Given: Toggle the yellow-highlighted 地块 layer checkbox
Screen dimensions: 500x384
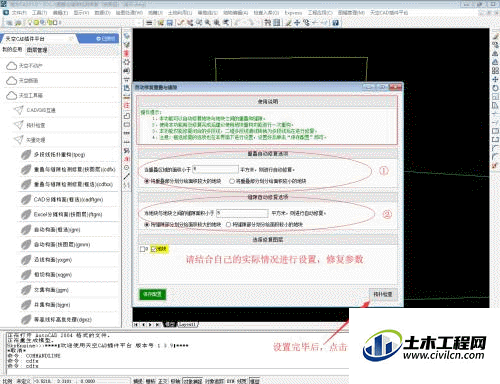Looking at the screenshot, I should tap(154, 249).
